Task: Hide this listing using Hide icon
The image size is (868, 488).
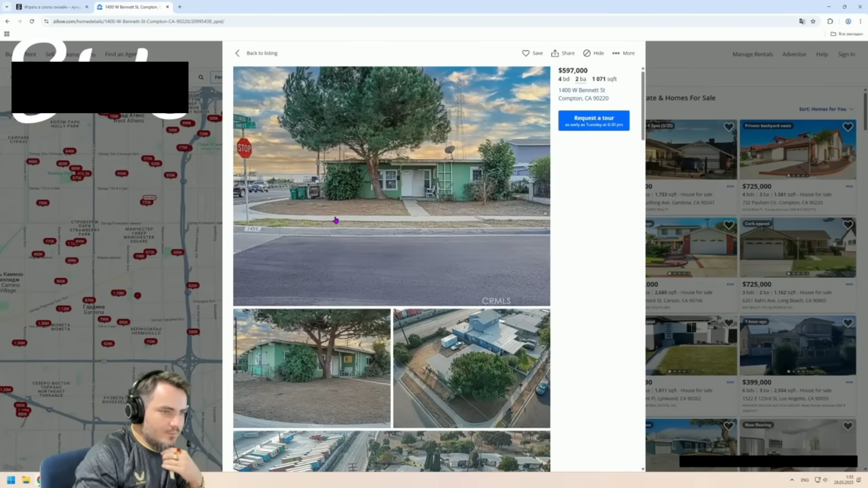Action: coord(593,53)
